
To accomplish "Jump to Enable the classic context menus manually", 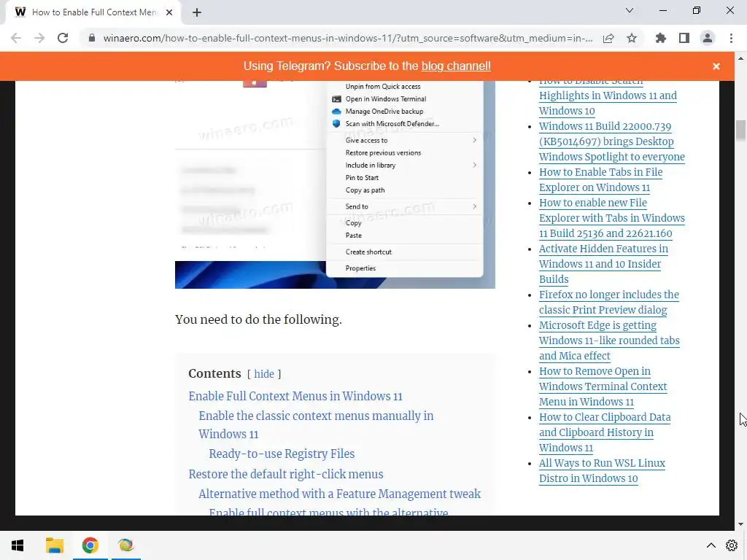I will tap(316, 425).
